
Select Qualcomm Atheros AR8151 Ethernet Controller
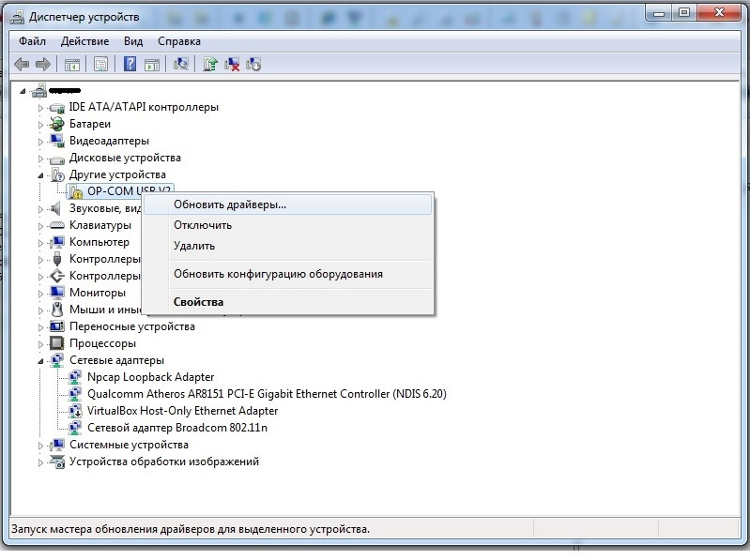coord(267,394)
